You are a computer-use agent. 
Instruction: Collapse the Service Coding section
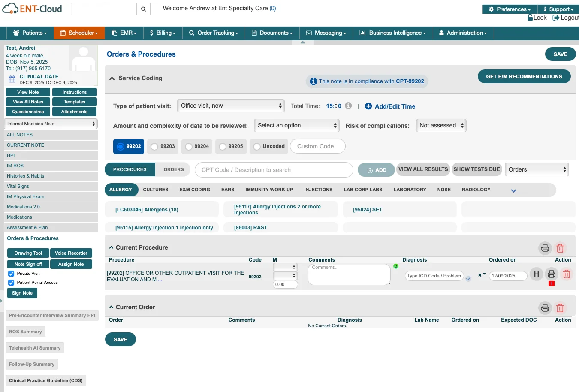click(x=112, y=78)
